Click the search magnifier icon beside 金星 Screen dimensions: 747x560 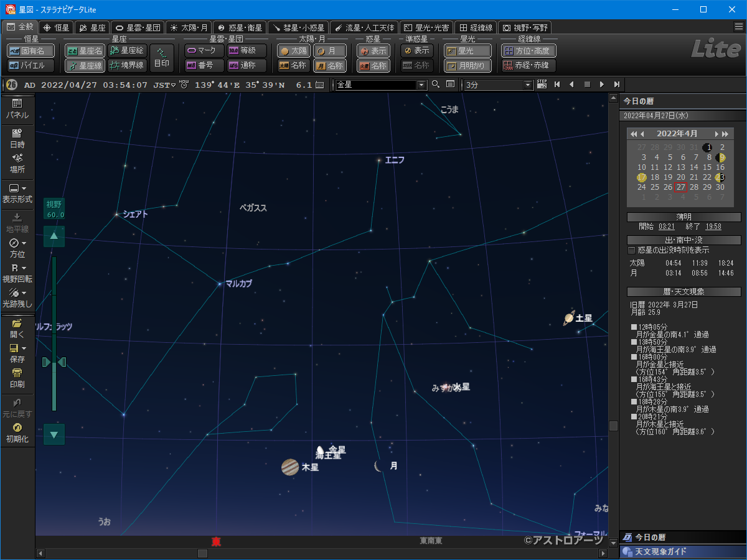coord(436,85)
